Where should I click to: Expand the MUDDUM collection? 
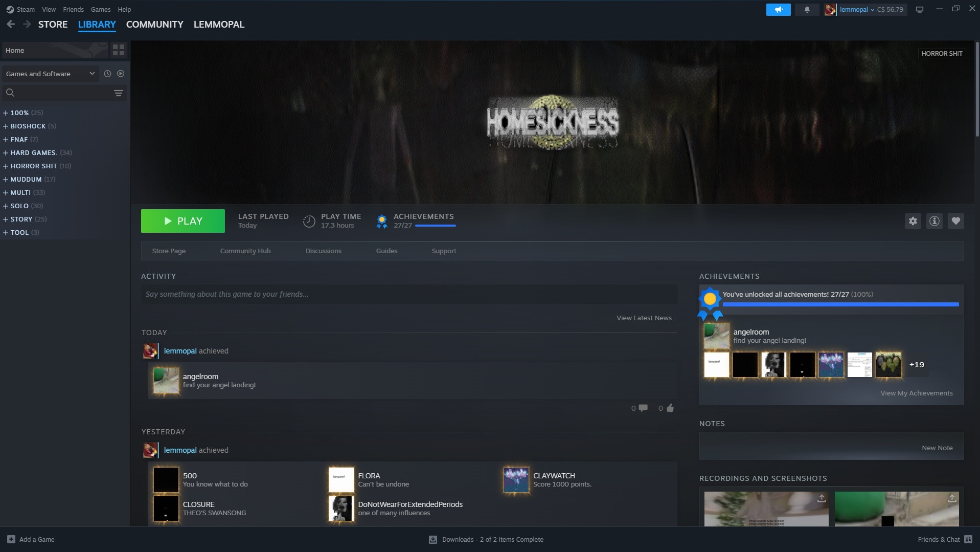click(6, 179)
